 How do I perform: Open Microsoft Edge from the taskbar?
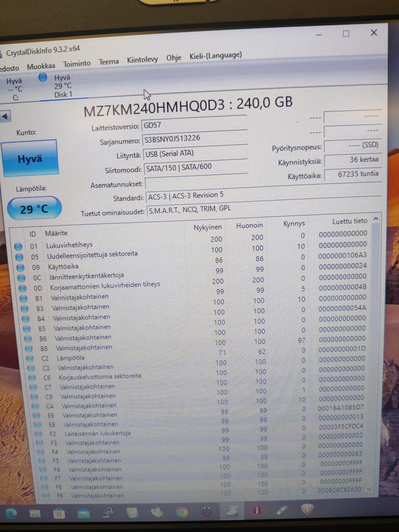pyautogui.click(x=11, y=514)
